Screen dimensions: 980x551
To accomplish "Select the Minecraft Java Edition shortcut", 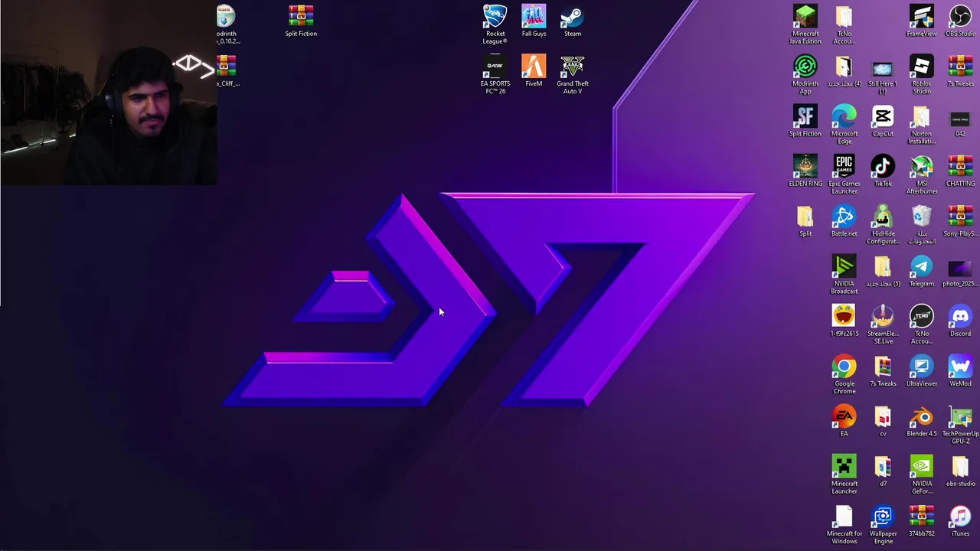I will 805,24.
